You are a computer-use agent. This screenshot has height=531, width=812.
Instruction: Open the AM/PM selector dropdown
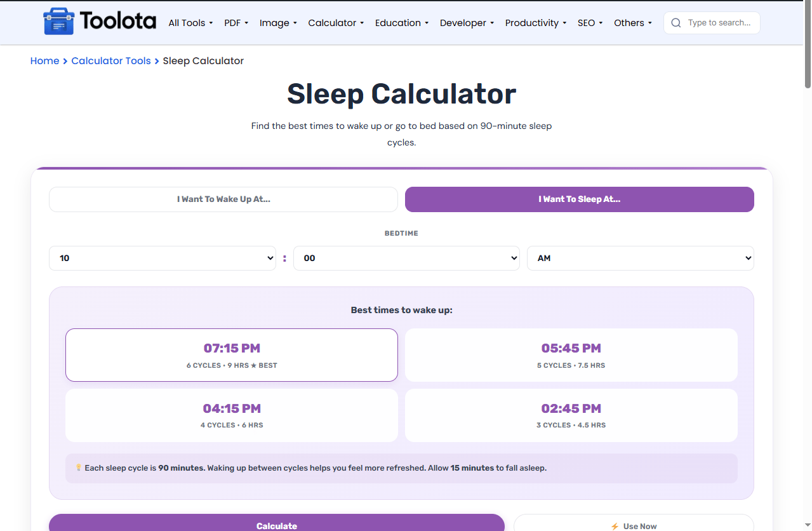[641, 259]
